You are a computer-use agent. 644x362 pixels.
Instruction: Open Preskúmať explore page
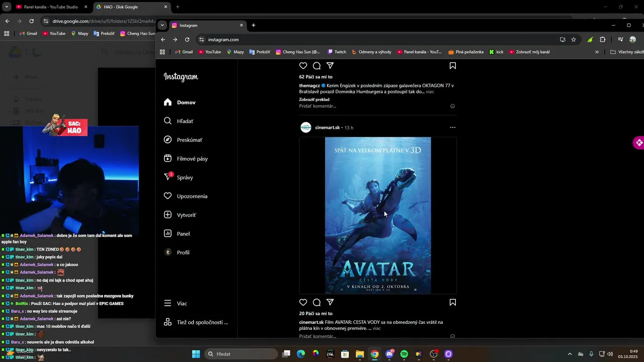coord(183,140)
